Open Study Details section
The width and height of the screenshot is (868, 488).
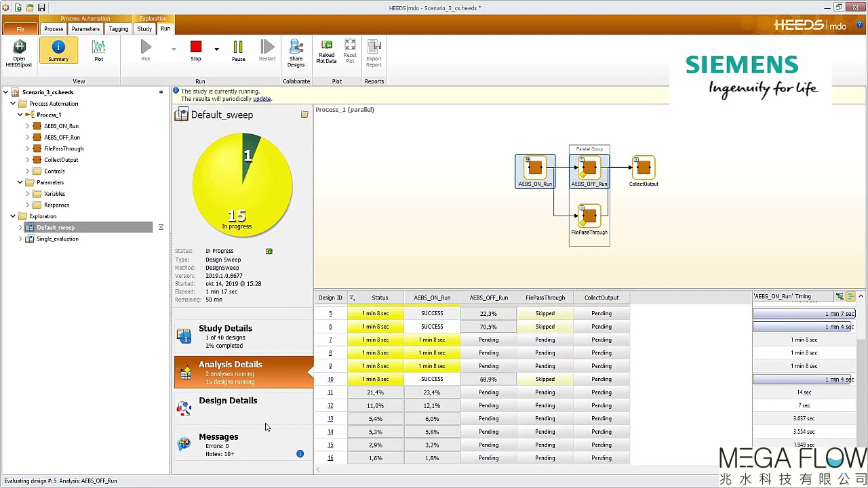point(243,336)
